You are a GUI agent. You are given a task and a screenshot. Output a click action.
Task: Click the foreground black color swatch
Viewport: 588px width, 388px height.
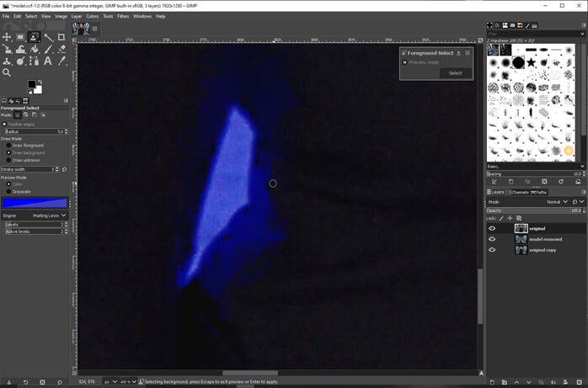click(x=31, y=84)
